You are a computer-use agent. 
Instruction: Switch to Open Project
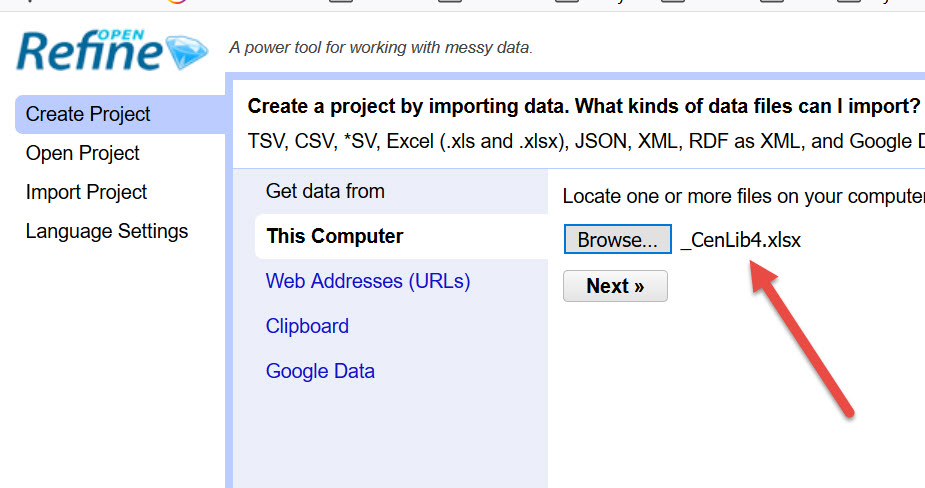[83, 153]
